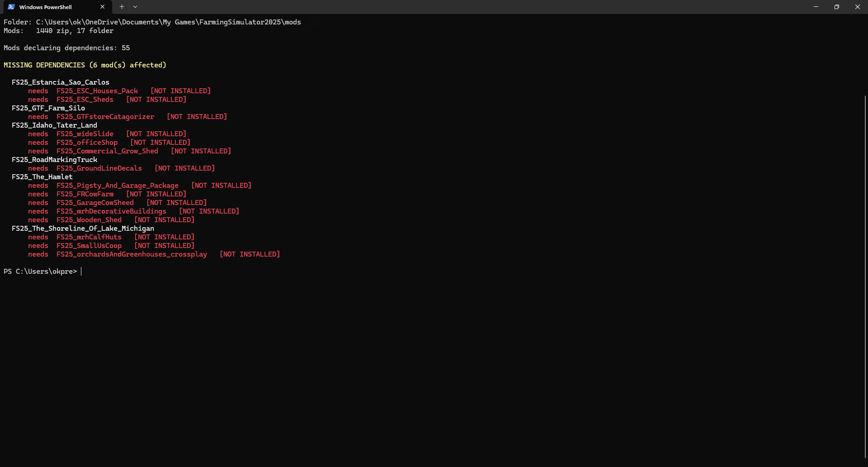Click the mods folder path line
Image resolution: width=868 pixels, height=467 pixels.
click(152, 22)
